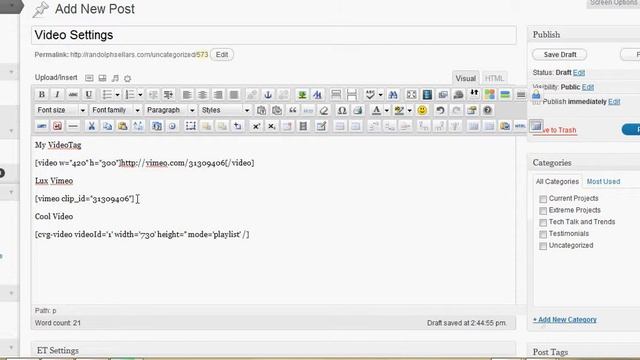Click the Upload/Insert add audio icon
Screen dimensions: 640x360
click(x=115, y=78)
